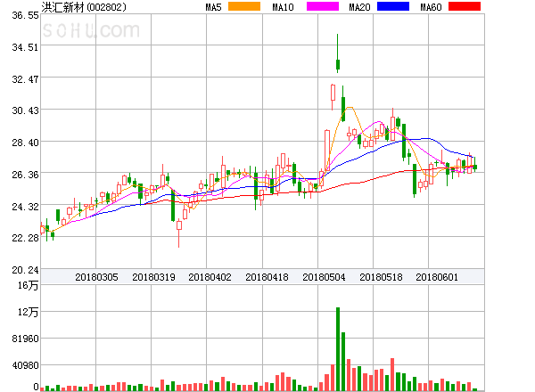Click the tallest green volume bar
The width and height of the screenshot is (535, 392).
tap(338, 349)
